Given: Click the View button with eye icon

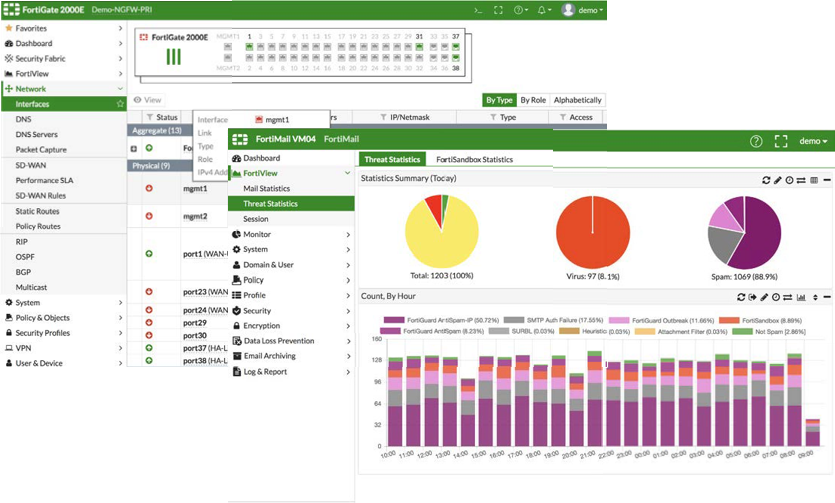Looking at the screenshot, I should [x=148, y=100].
